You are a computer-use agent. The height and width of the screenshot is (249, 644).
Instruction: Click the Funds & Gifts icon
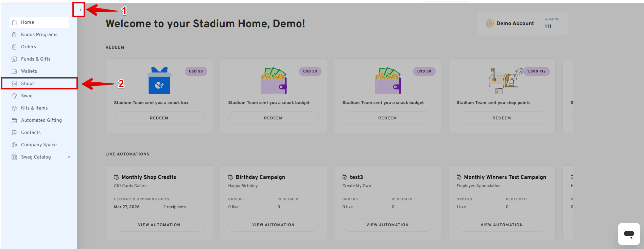[x=14, y=59]
